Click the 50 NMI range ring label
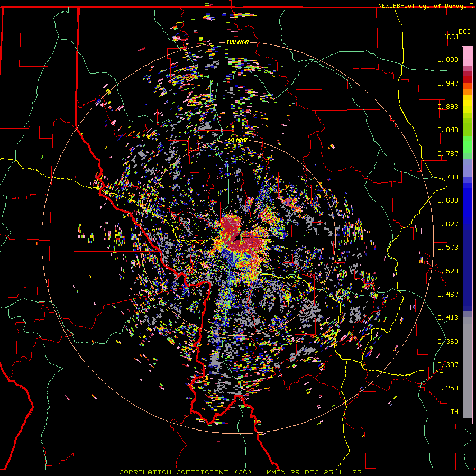 point(237,140)
